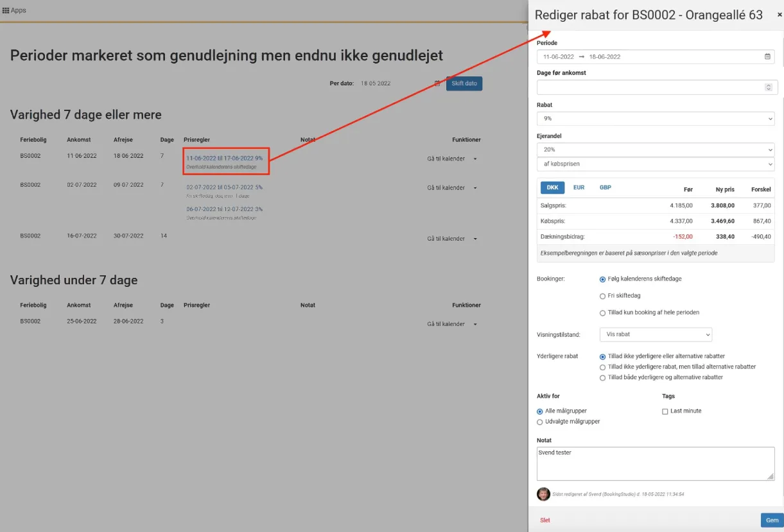Select Tillad ikke yderligere eller alternative rabatter
Image resolution: width=784 pixels, height=532 pixels.
tap(602, 356)
